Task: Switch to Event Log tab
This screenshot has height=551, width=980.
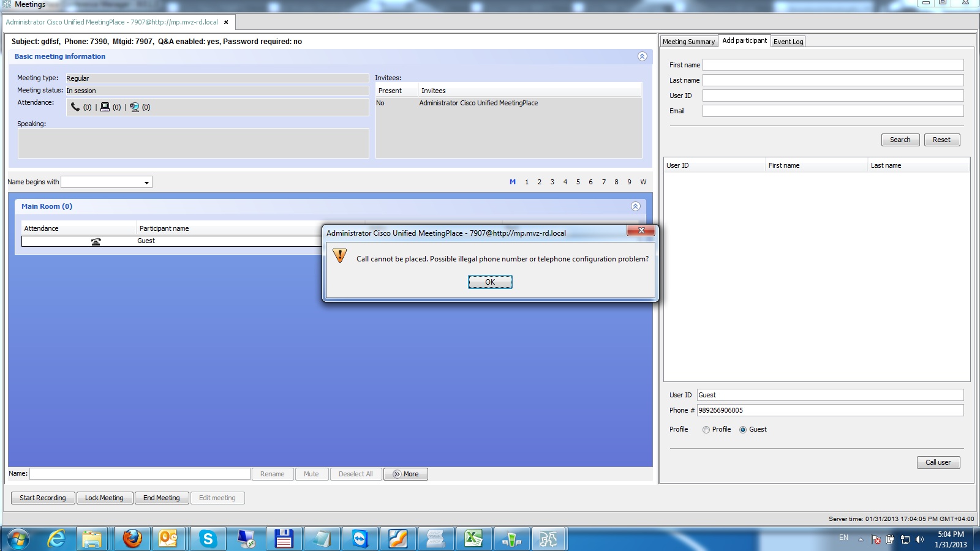Action: coord(788,42)
